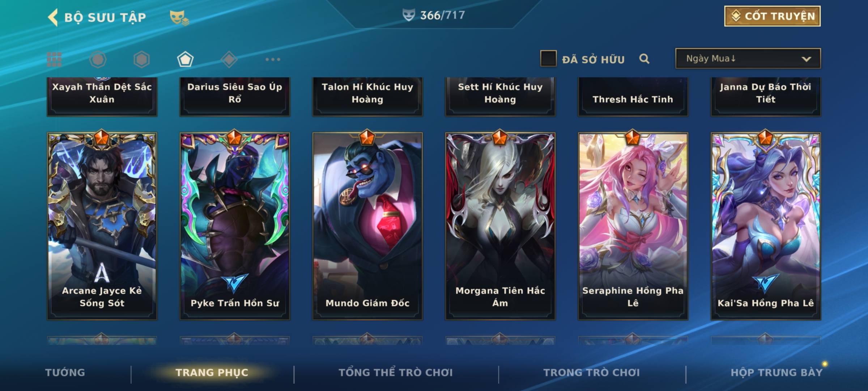Go back using the Bộ Sưu Tập arrow
Screen dimensions: 868x391
click(x=53, y=17)
